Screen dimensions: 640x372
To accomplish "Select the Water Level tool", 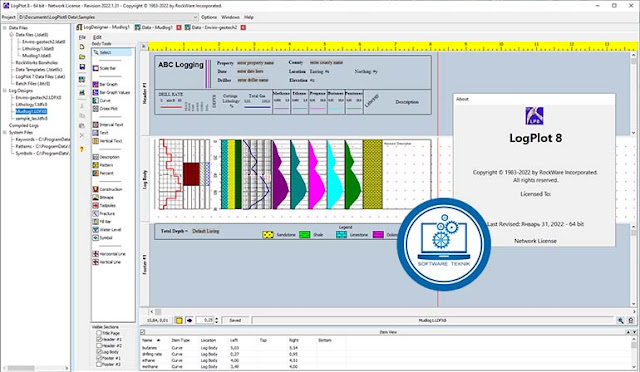I will click(x=107, y=230).
